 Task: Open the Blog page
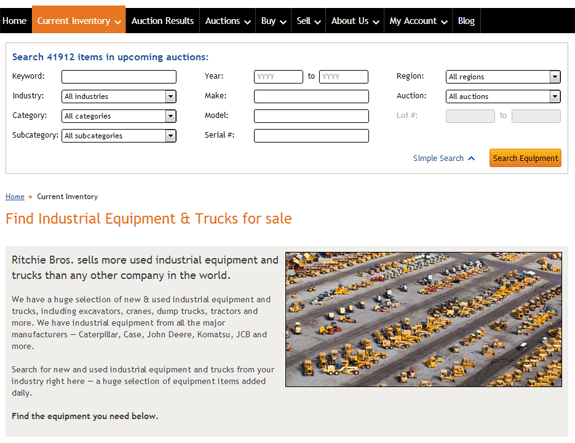tap(466, 21)
